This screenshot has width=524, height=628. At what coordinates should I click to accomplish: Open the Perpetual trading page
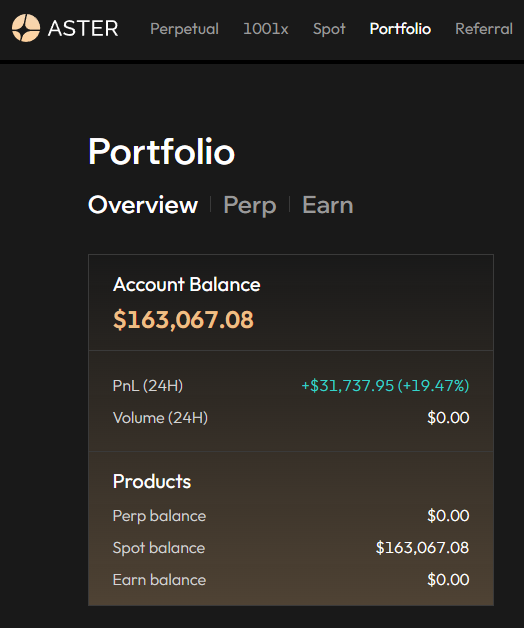coord(184,29)
